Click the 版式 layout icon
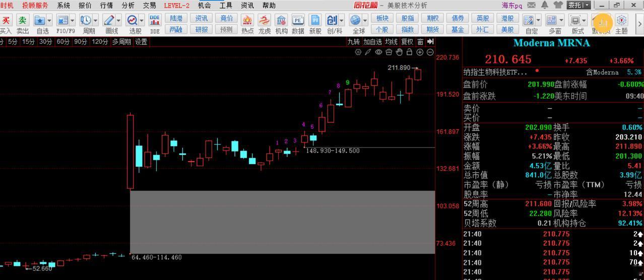Viewport: 644px width, 280px height. click(575, 20)
